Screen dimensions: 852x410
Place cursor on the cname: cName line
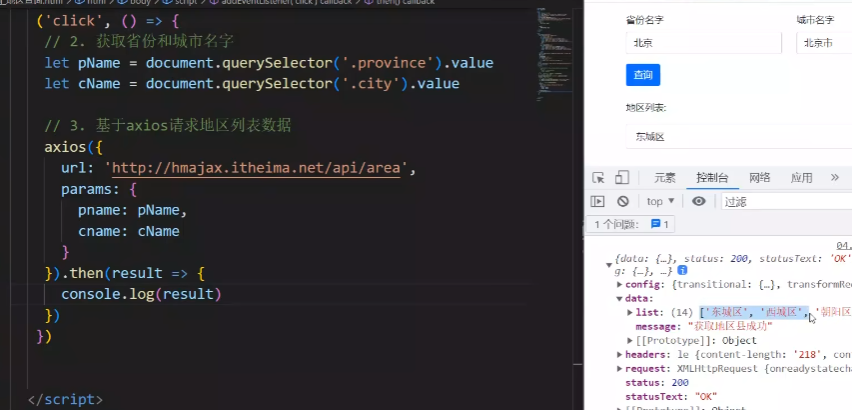[x=129, y=231]
